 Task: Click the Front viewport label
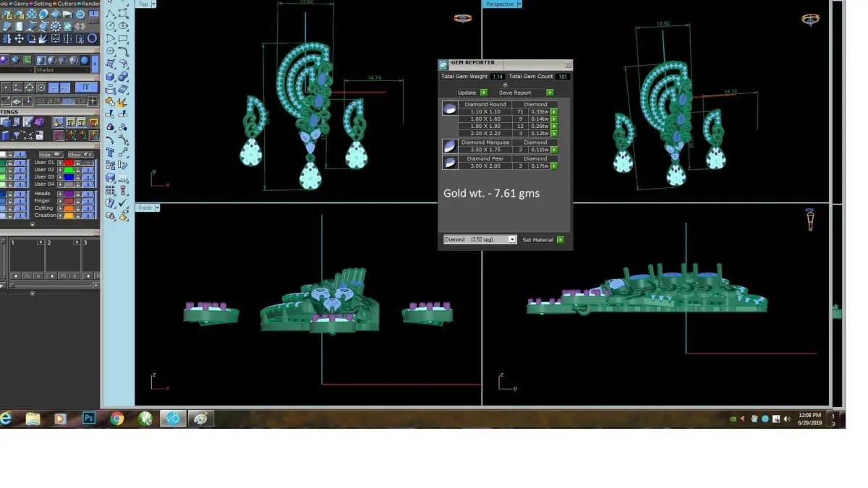pyautogui.click(x=145, y=207)
